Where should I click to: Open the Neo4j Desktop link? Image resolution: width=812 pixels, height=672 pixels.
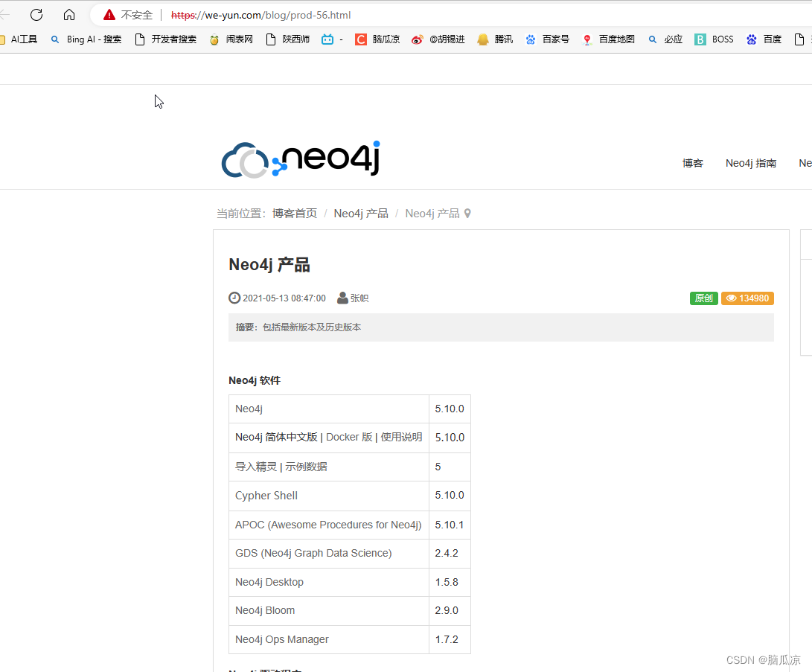pyautogui.click(x=269, y=582)
